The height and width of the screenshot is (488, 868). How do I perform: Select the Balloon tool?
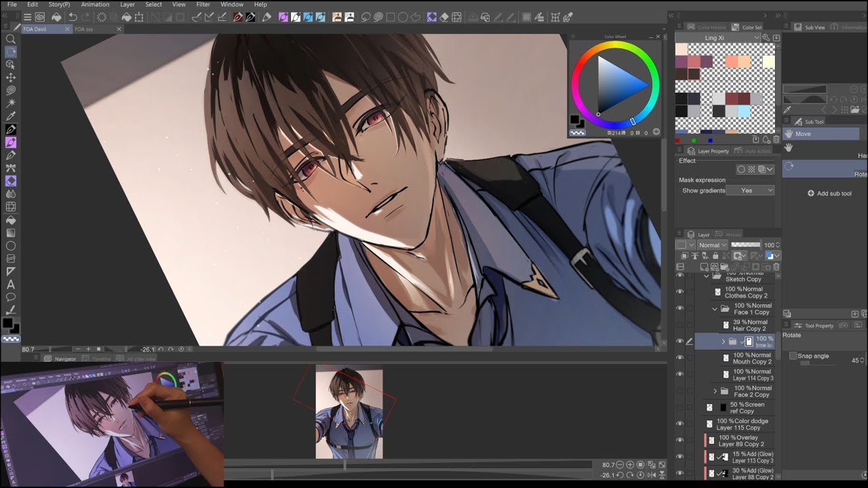(11, 297)
